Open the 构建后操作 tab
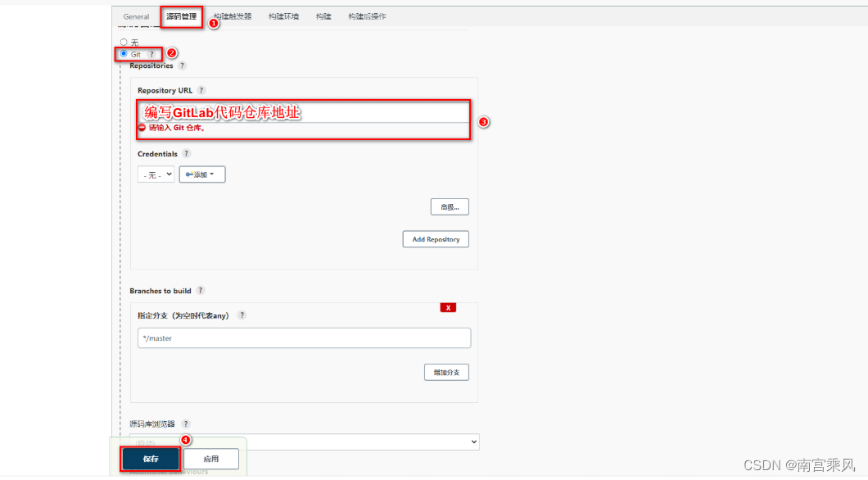The width and height of the screenshot is (868, 480). 367,16
